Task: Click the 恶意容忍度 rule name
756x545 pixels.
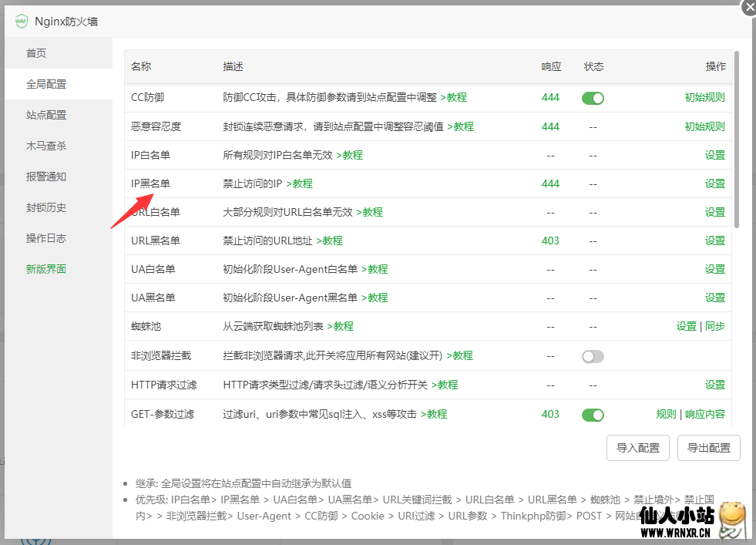Action: point(156,126)
